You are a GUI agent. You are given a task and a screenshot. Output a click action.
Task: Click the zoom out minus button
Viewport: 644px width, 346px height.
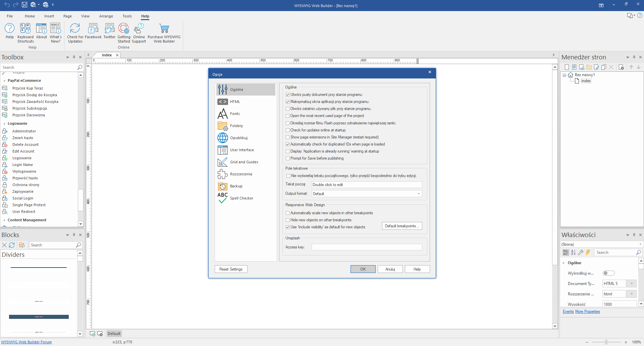tap(587, 342)
